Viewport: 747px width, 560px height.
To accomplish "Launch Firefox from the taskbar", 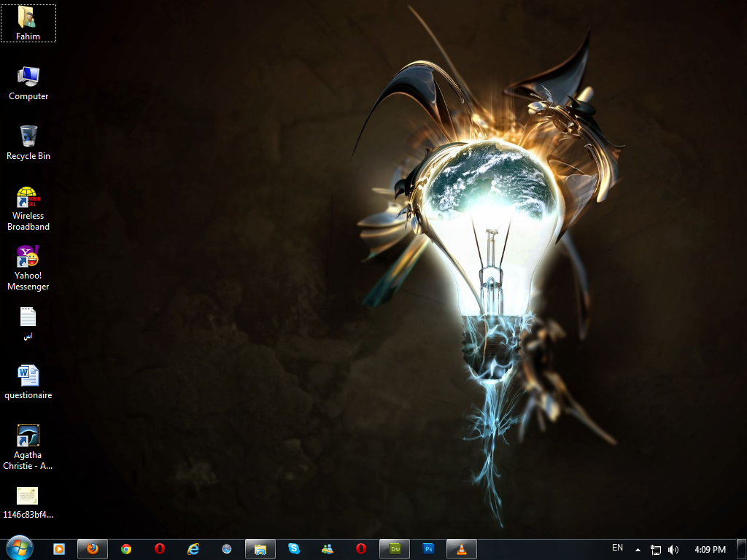I will (93, 549).
